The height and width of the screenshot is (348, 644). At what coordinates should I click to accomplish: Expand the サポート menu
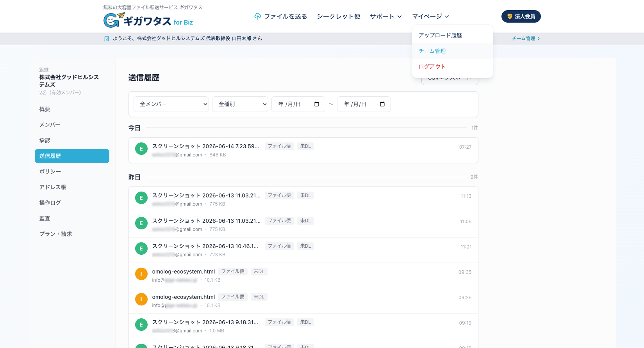click(386, 16)
